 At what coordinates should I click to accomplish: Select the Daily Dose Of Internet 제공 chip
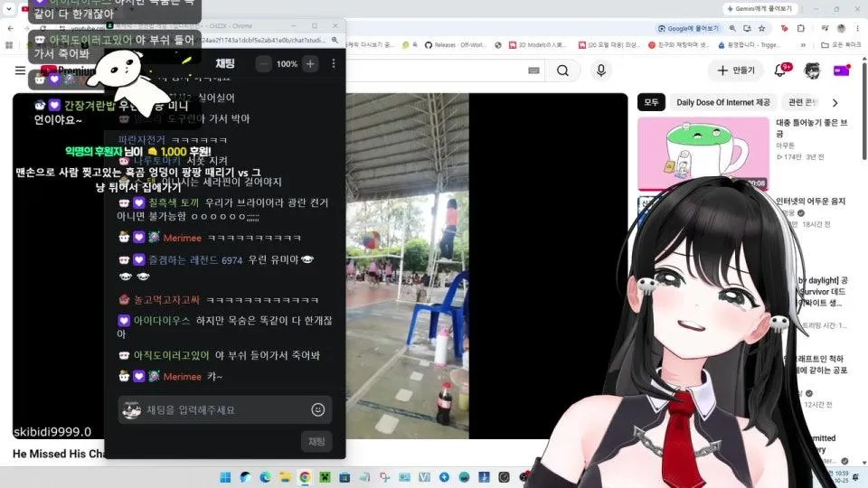(x=723, y=102)
